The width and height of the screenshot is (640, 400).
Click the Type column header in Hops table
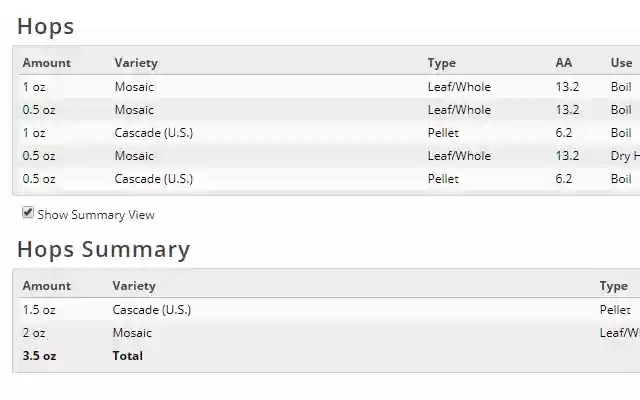coord(441,63)
